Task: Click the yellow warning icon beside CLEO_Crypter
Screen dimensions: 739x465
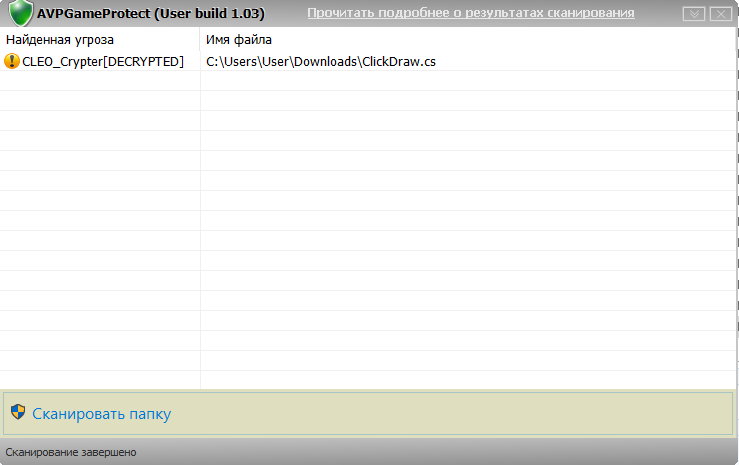Action: (x=12, y=61)
